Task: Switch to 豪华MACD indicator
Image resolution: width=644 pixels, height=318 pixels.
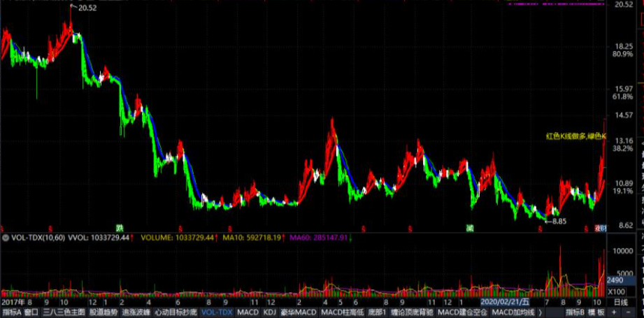Action: [299, 312]
